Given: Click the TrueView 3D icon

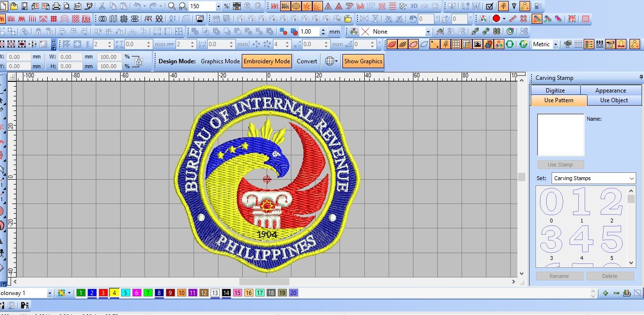Looking at the screenshot, I should click(414, 6).
